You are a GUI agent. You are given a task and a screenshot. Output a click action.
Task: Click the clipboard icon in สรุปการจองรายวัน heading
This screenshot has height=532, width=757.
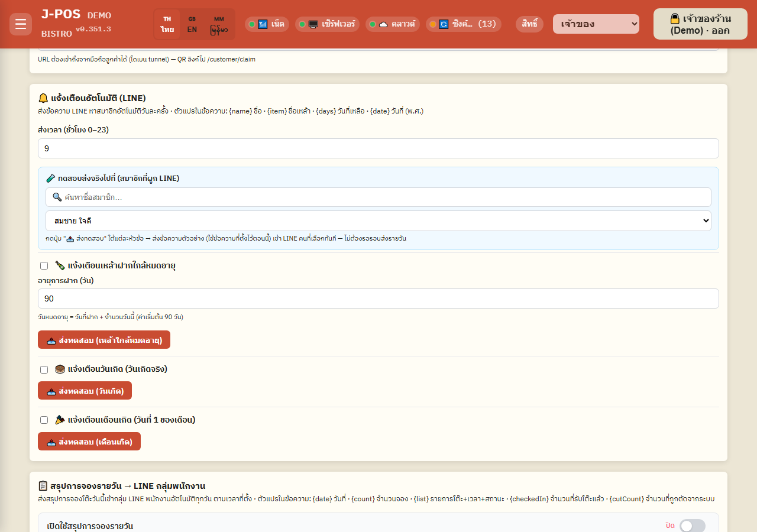pyautogui.click(x=43, y=486)
